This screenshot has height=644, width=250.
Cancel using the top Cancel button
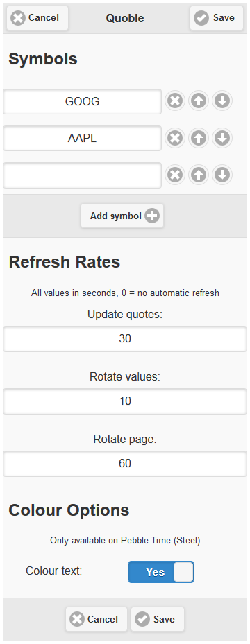37,18
